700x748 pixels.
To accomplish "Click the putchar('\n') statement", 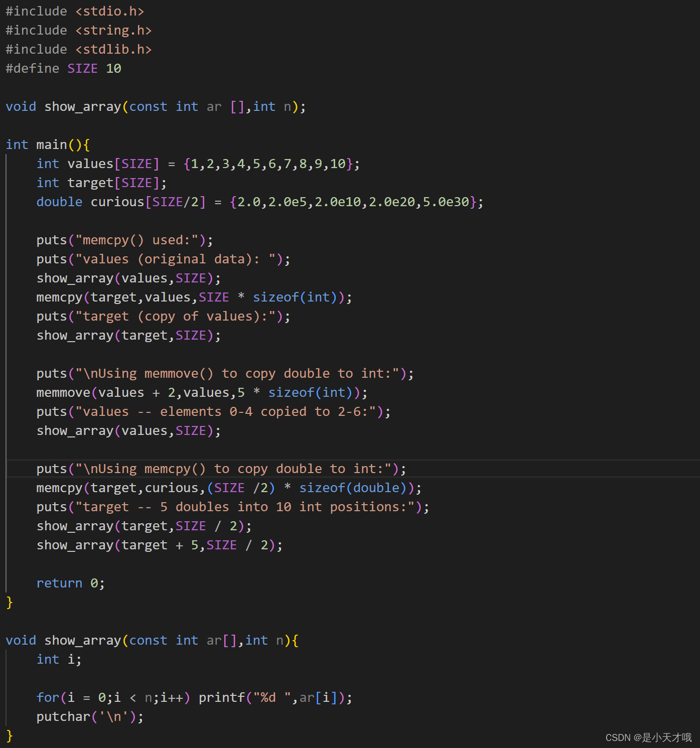I will coord(89,716).
